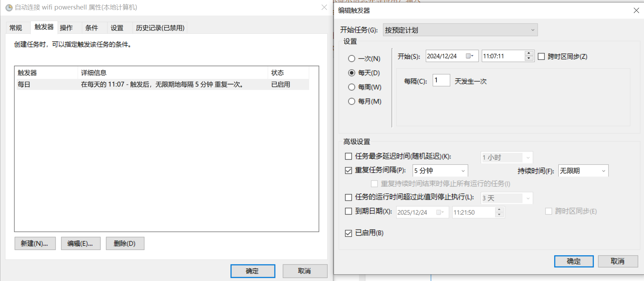
Task: Click the 已启用 status cell
Action: pos(280,85)
